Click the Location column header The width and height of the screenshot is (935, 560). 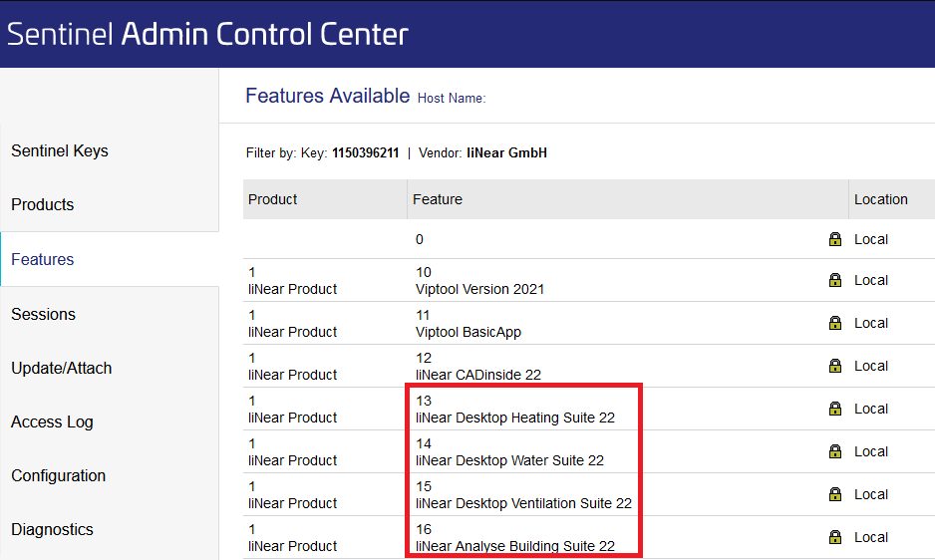pyautogui.click(x=881, y=199)
